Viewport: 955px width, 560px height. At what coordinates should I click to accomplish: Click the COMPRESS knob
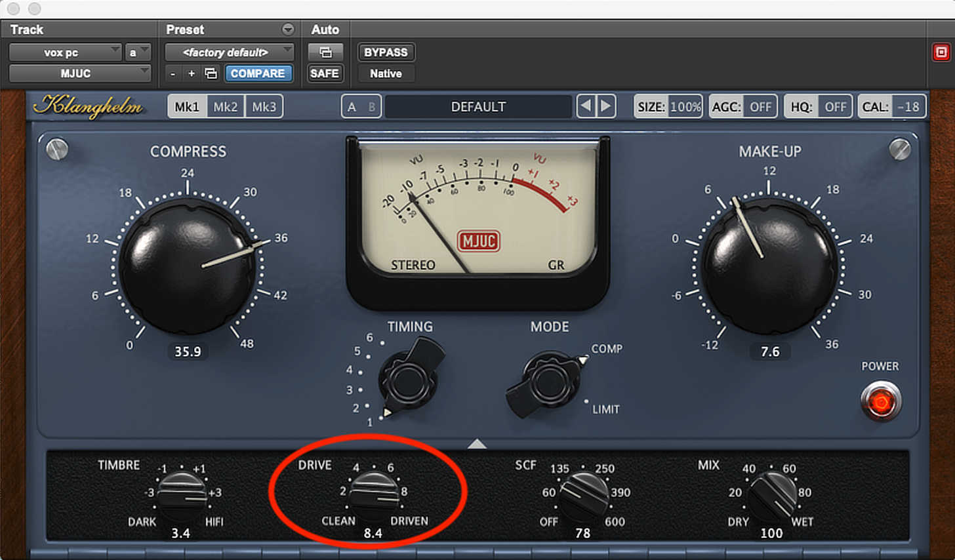[188, 265]
